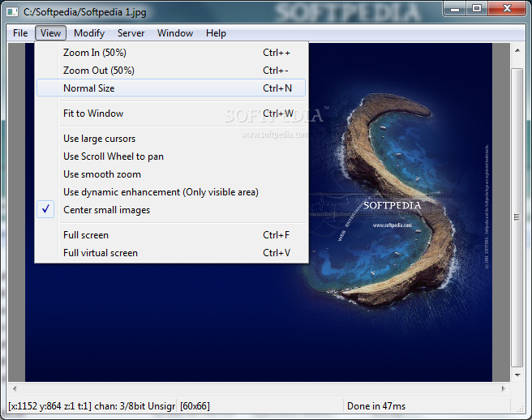
Task: Click the application icon in title bar
Action: [12, 12]
